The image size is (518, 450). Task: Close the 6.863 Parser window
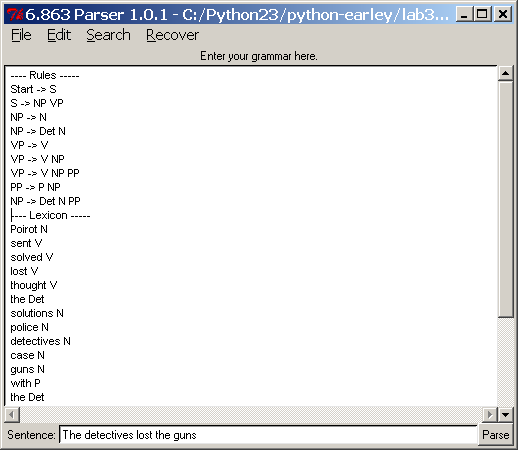pyautogui.click(x=503, y=15)
